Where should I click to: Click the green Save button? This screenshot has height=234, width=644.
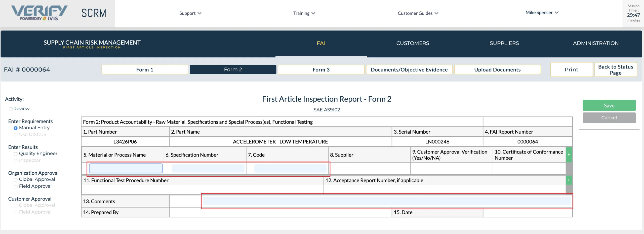609,106
